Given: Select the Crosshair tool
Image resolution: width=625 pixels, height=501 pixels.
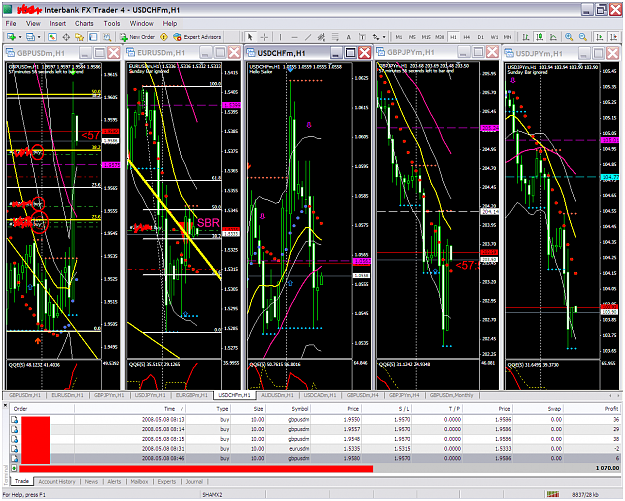Looking at the screenshot, I should pos(264,37).
